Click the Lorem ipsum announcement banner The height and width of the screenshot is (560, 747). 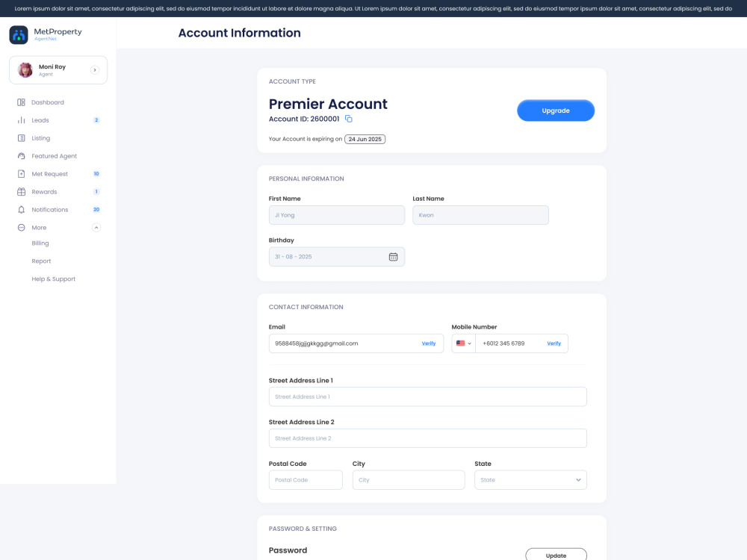pyautogui.click(x=373, y=8)
